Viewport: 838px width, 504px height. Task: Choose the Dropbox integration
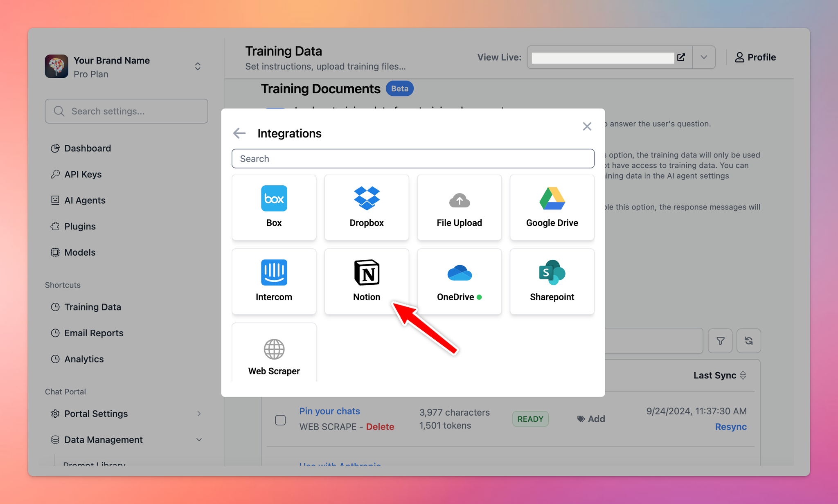(x=367, y=207)
